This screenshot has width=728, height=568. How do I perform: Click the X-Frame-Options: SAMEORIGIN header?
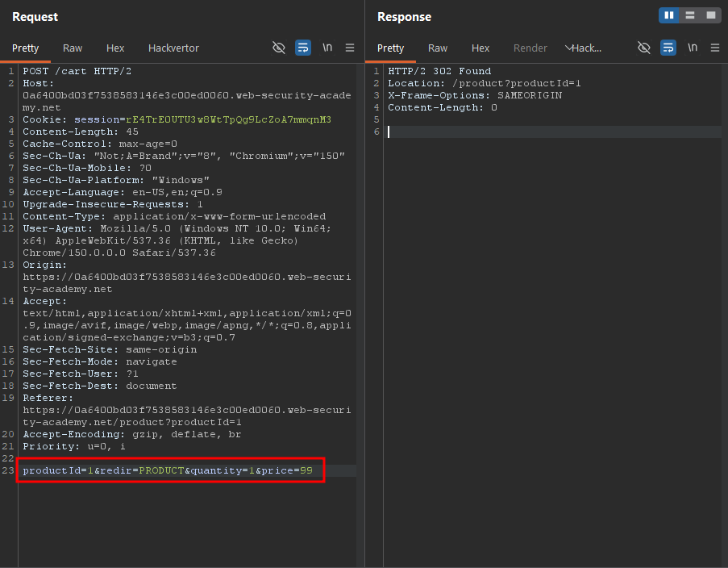point(475,95)
